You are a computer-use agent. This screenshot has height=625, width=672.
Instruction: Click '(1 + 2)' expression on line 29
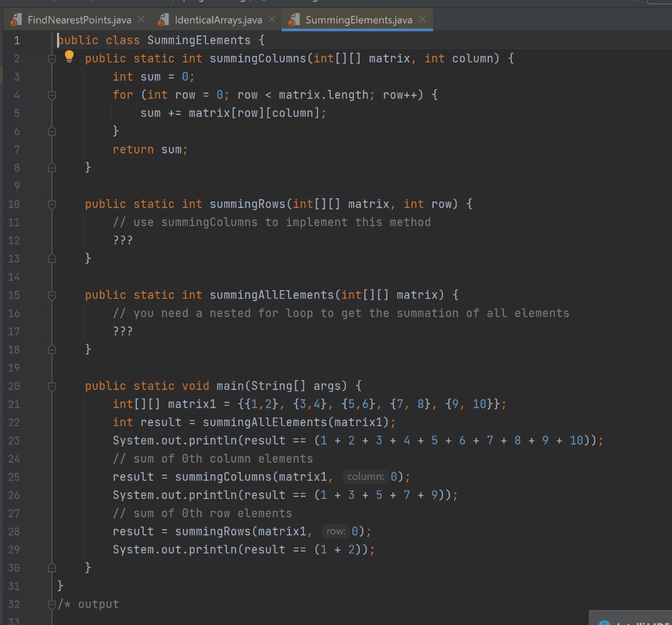[338, 550]
